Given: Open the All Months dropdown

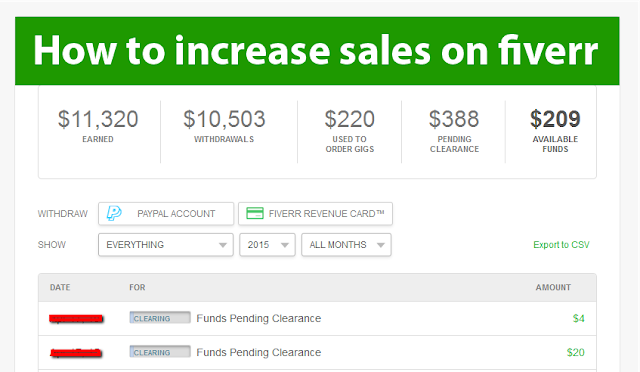Looking at the screenshot, I should [x=346, y=245].
